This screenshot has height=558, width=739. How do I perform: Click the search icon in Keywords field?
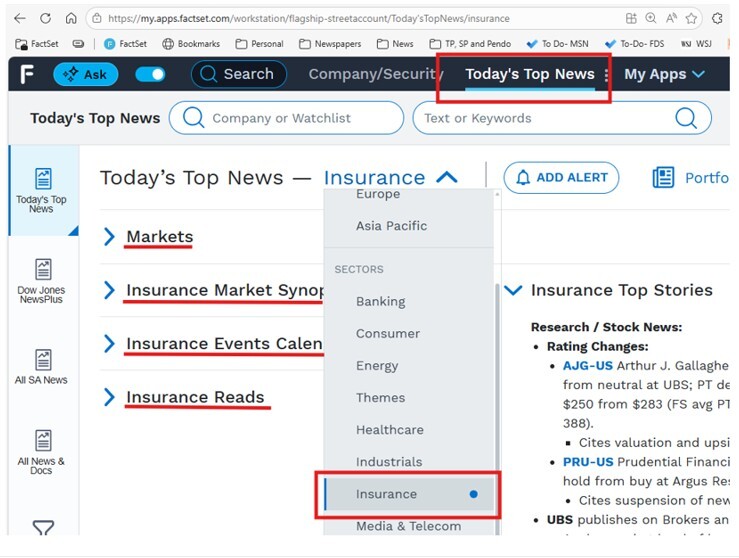click(686, 118)
